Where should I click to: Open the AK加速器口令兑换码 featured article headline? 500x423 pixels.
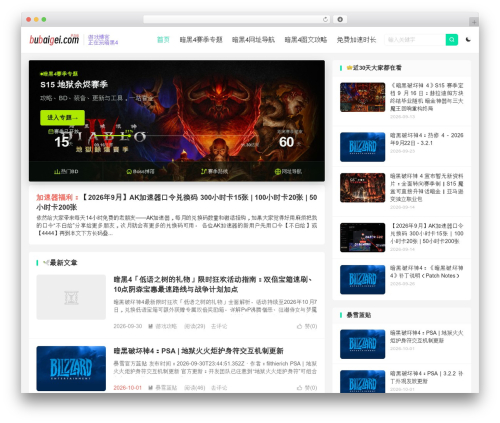177,202
